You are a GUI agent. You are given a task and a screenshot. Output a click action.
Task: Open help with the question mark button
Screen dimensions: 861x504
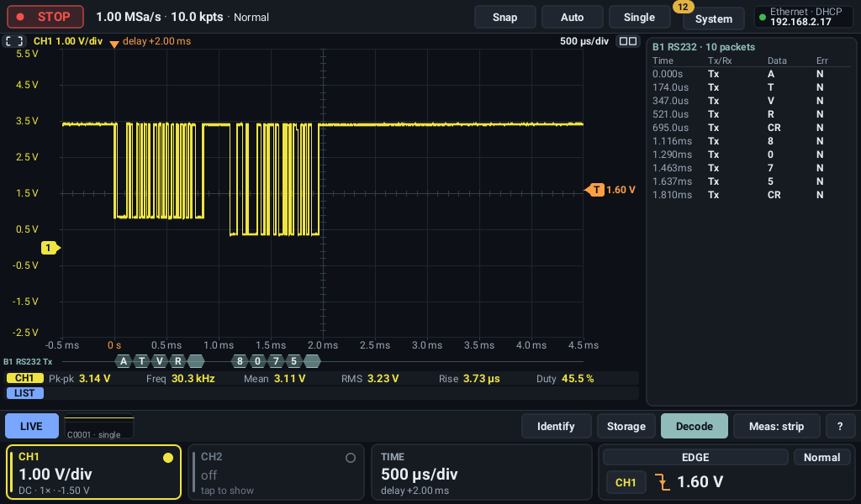(x=840, y=426)
